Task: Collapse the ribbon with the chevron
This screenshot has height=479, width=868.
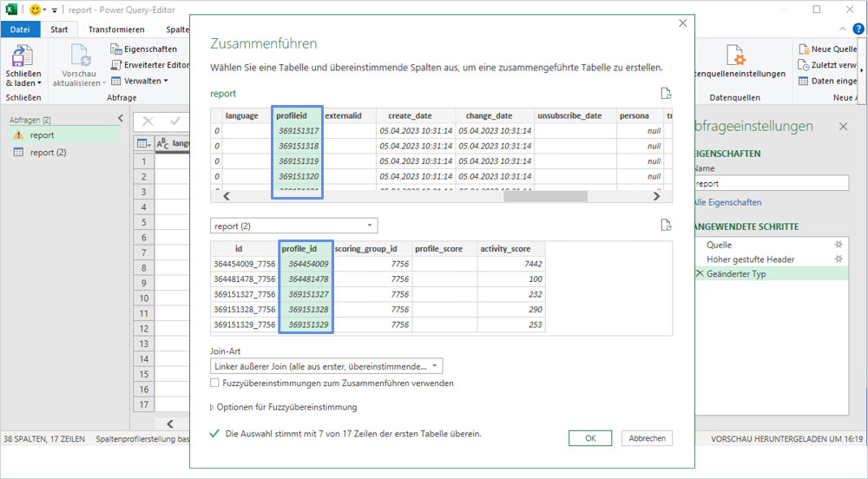Action: [x=843, y=29]
